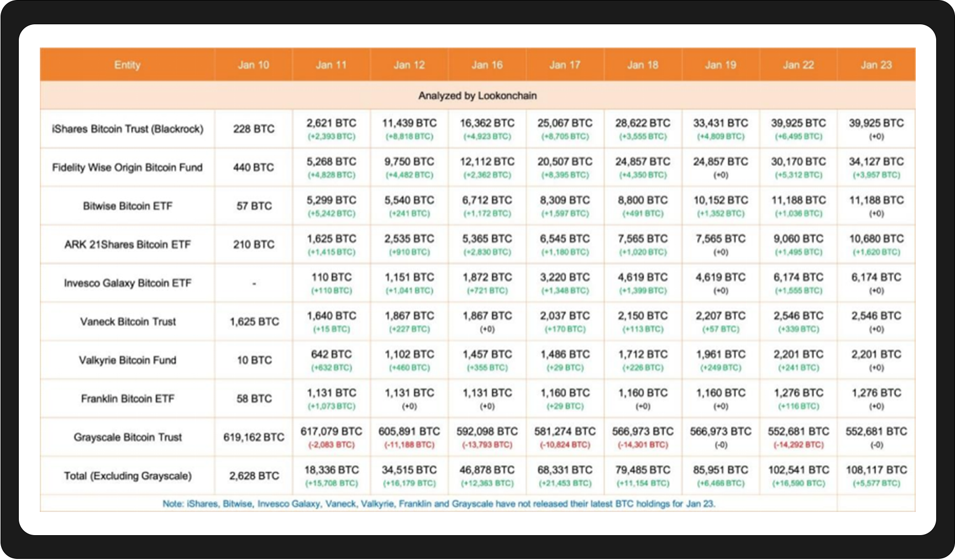Viewport: 955px width, 560px height.
Task: Select the "Jan 19" column header
Action: [721, 65]
